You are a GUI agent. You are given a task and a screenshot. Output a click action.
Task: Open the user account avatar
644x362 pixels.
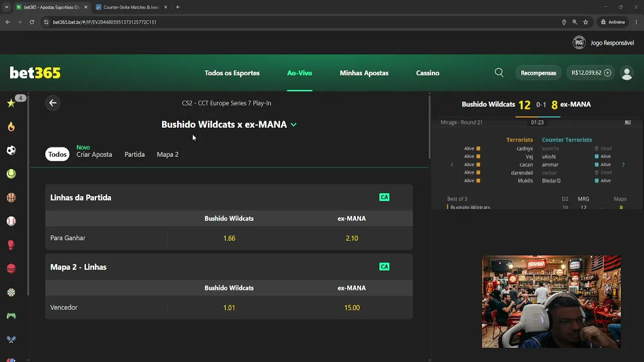pos(627,73)
